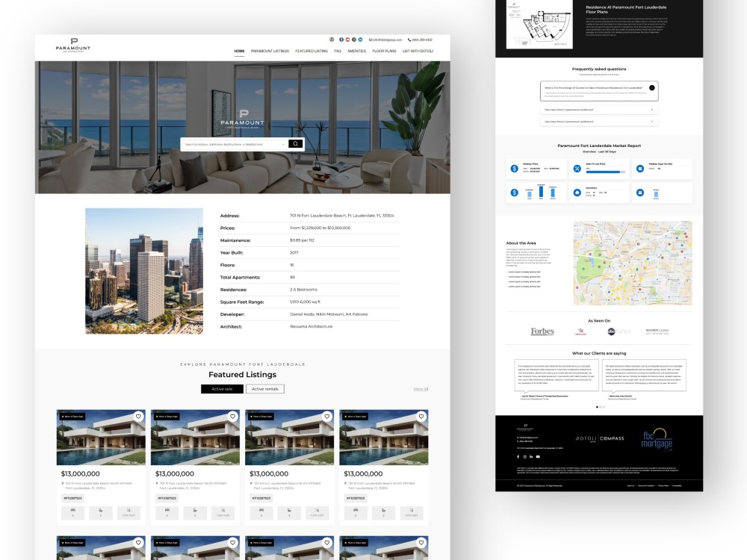Click the '$0.85 per ft2' maintenance value
This screenshot has height=560, width=747.
coord(302,240)
